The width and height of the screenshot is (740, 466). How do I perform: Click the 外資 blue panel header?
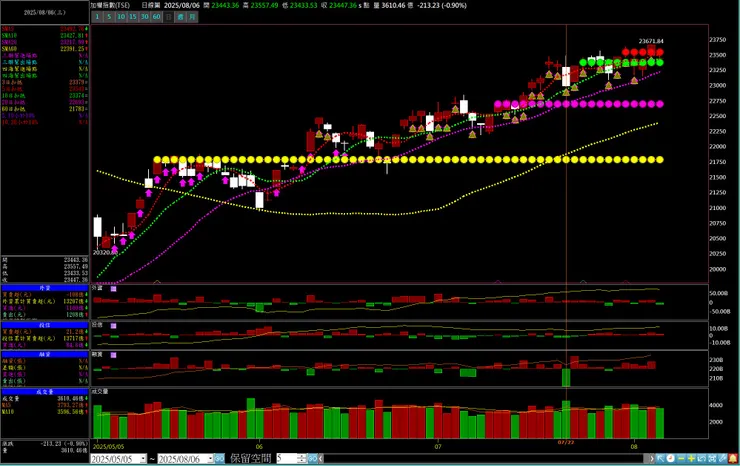coord(44,288)
